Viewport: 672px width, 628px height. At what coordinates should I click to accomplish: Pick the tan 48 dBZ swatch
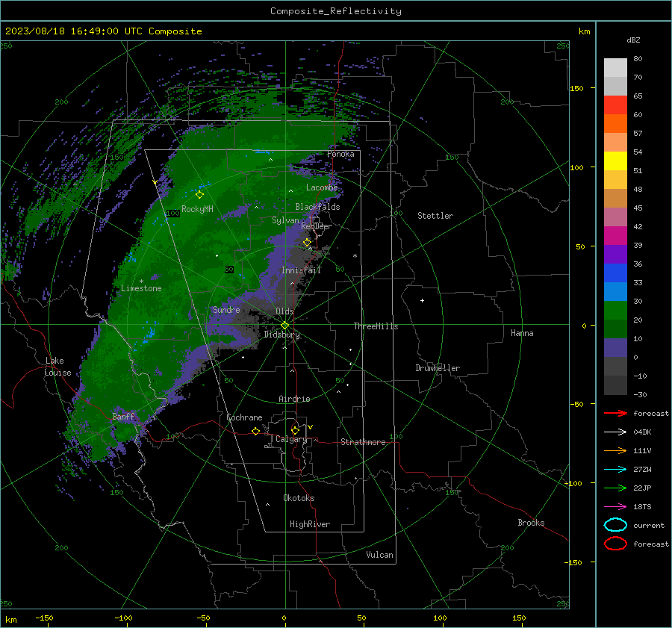pos(615,199)
